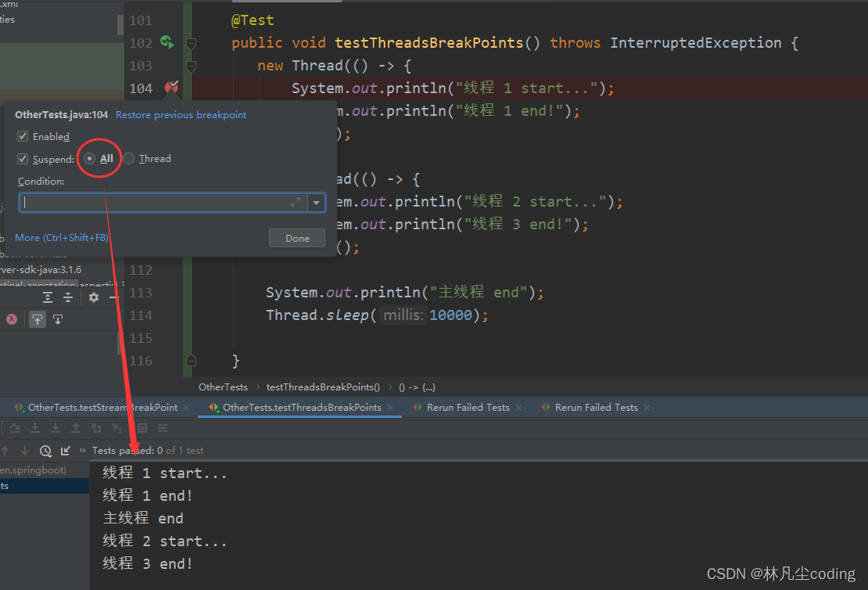
Task: Click the pink lambda icon
Action: pos(12,319)
